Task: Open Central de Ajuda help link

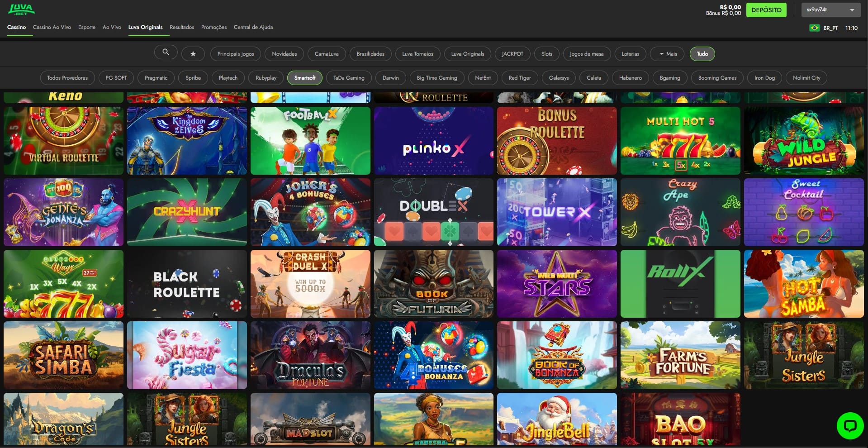Action: pos(253,27)
